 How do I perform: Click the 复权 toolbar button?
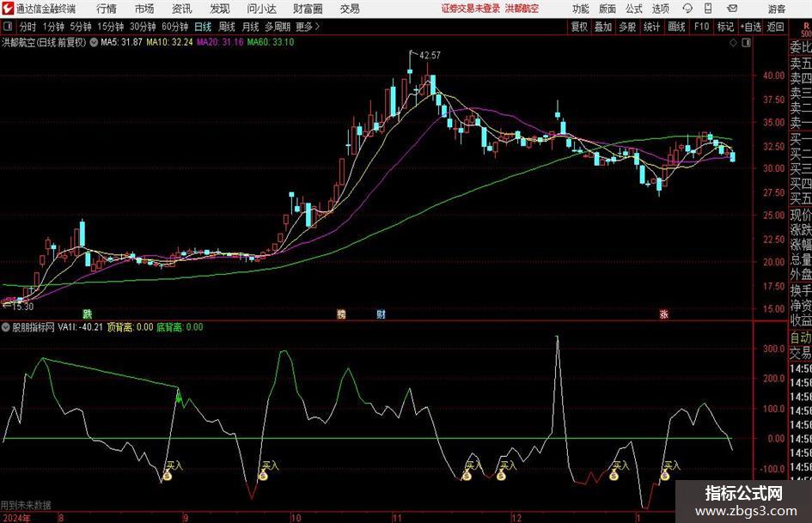[579, 27]
